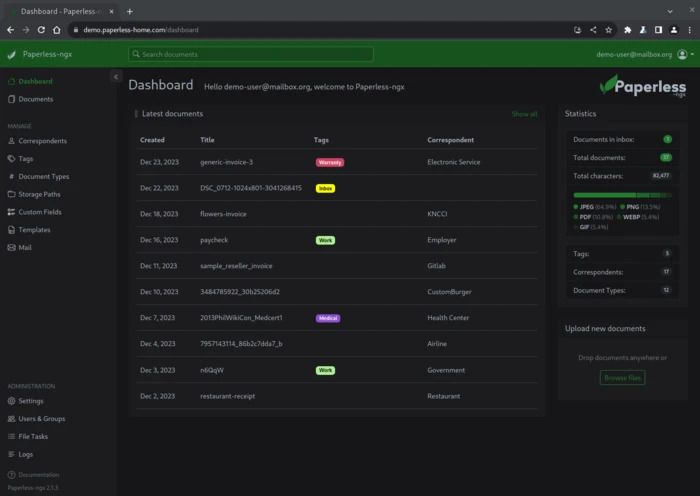This screenshot has height=496, width=700.
Task: Click the Templates sidebar icon
Action: pos(12,230)
